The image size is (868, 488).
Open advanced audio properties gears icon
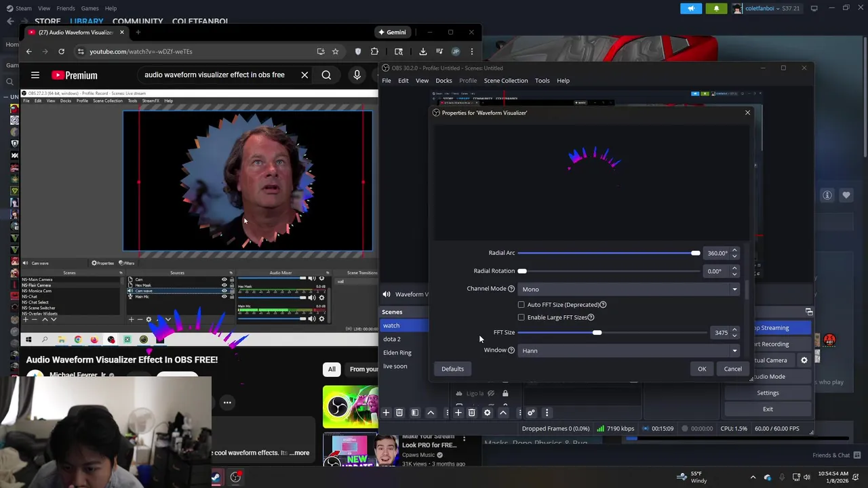point(531,413)
